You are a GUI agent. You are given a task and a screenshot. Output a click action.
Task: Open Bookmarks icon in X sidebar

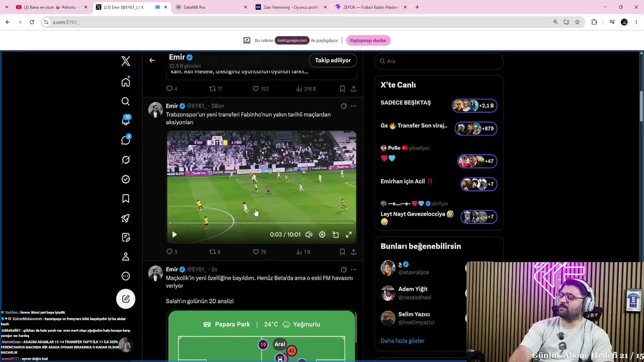pyautogui.click(x=126, y=199)
